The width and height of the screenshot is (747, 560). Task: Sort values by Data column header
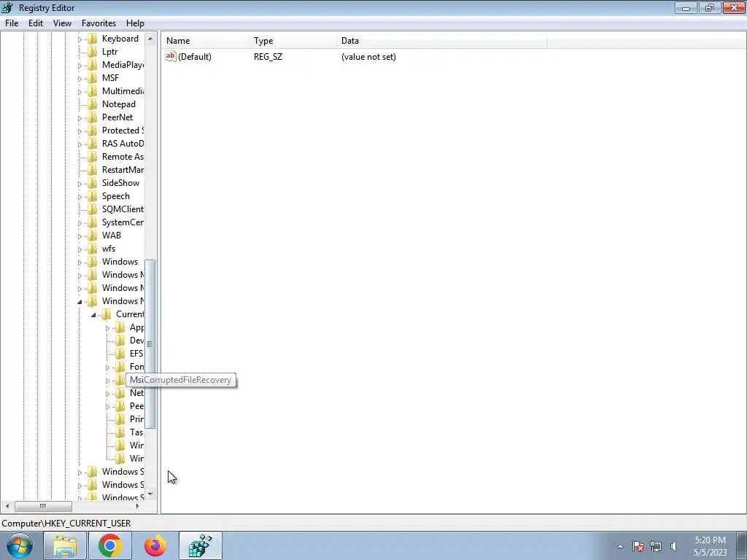(441, 41)
